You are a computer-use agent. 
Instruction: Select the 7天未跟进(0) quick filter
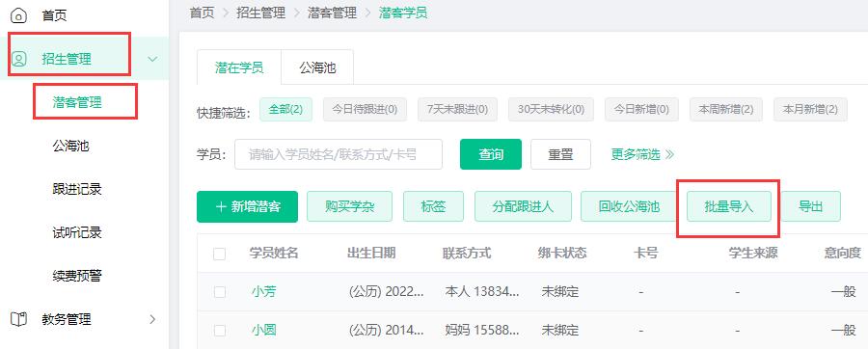(x=458, y=110)
